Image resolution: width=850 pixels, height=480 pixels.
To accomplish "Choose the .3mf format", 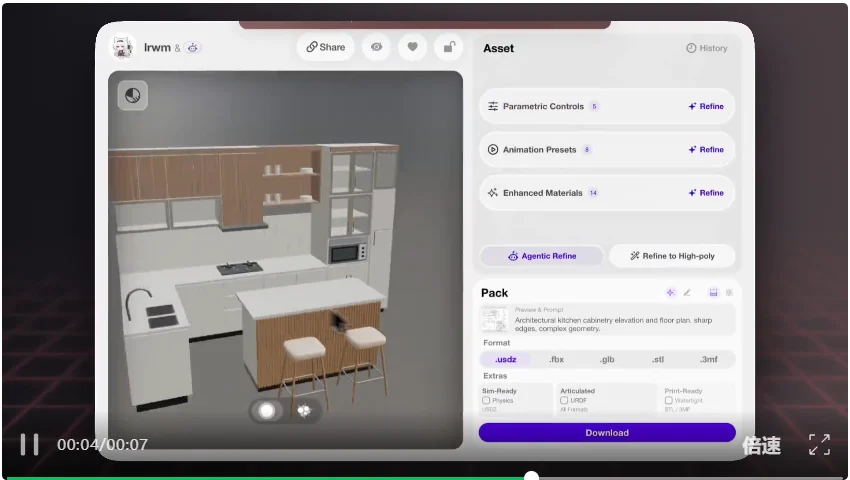I will pyautogui.click(x=709, y=360).
